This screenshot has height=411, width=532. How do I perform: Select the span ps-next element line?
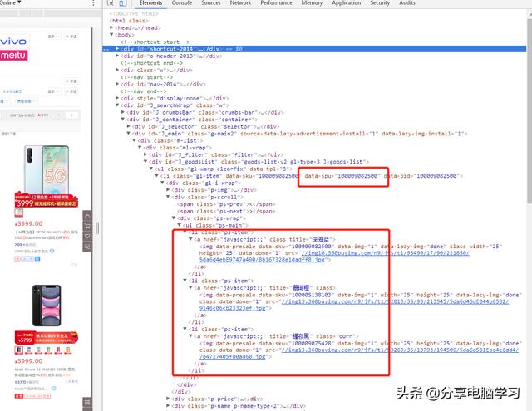pos(226,211)
